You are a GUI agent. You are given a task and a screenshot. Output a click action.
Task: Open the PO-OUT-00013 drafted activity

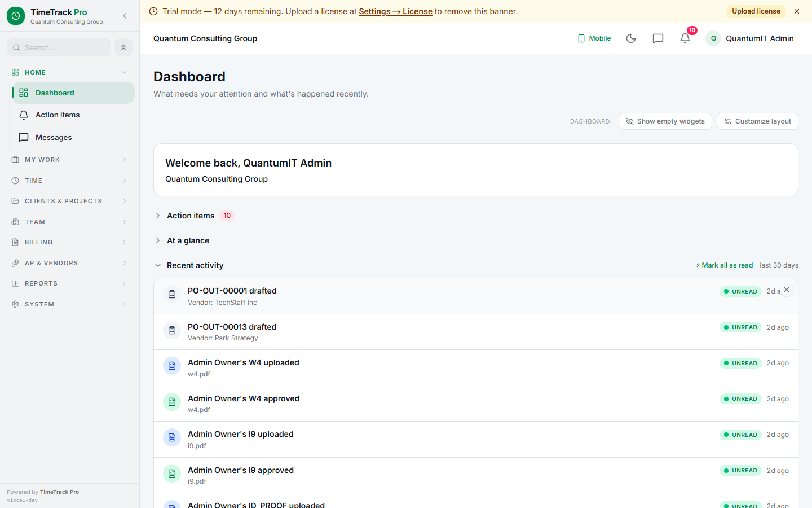pos(476,332)
